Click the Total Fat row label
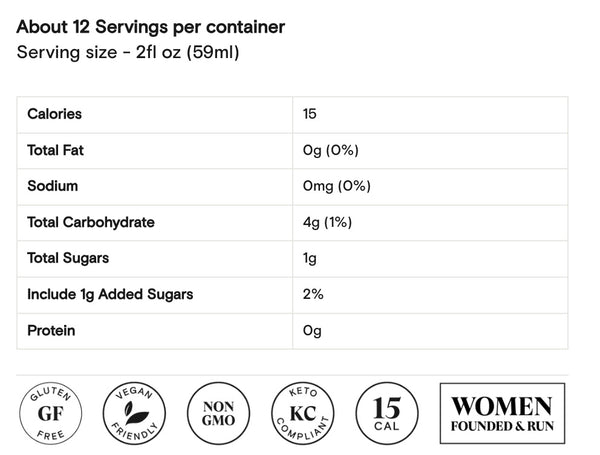600x455 pixels. (58, 150)
